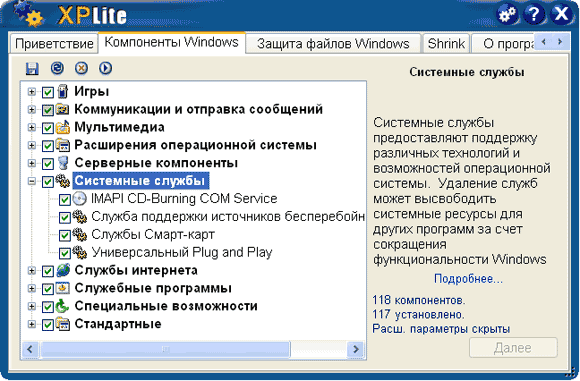Open help with the question mark icon
The width and height of the screenshot is (580, 381).
534,14
